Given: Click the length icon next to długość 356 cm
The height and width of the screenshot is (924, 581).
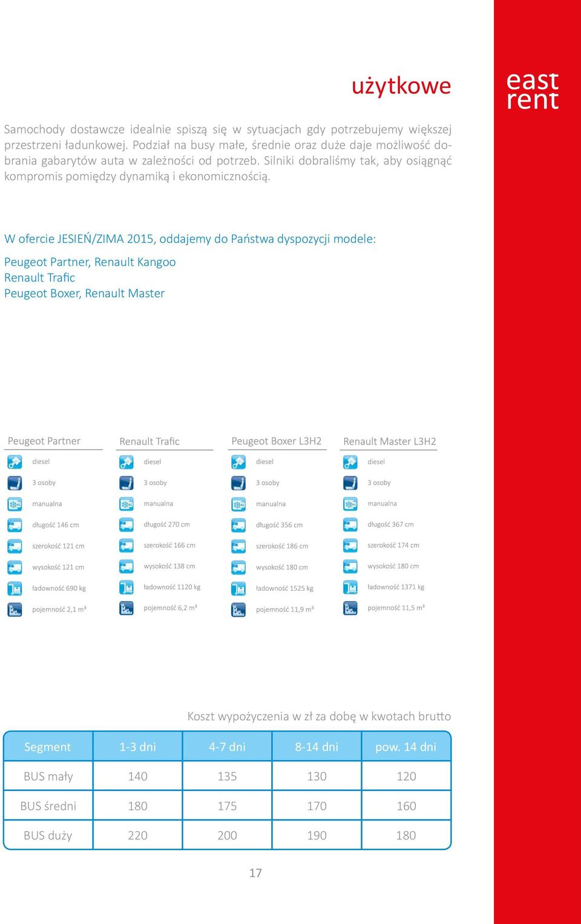Looking at the screenshot, I should pos(238,525).
